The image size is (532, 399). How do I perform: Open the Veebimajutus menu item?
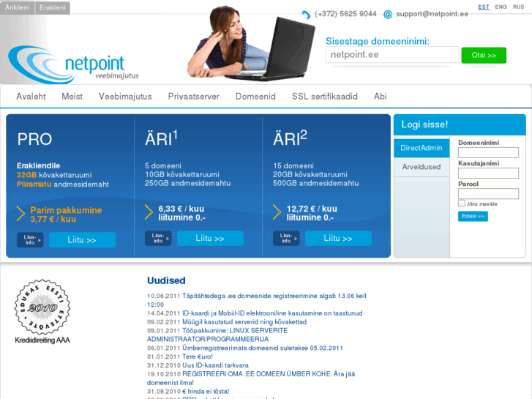click(x=125, y=97)
